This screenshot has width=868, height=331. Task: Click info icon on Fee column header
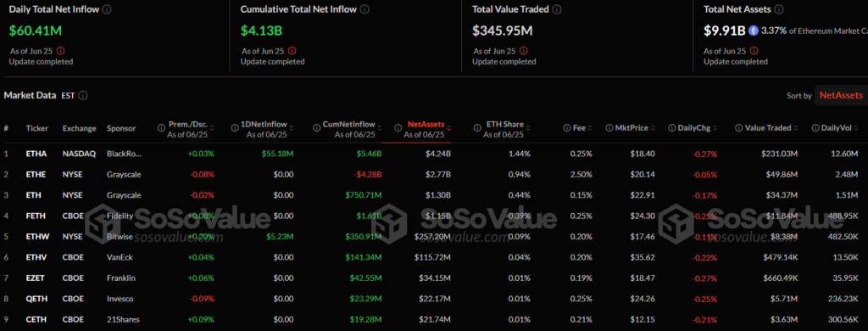click(567, 128)
